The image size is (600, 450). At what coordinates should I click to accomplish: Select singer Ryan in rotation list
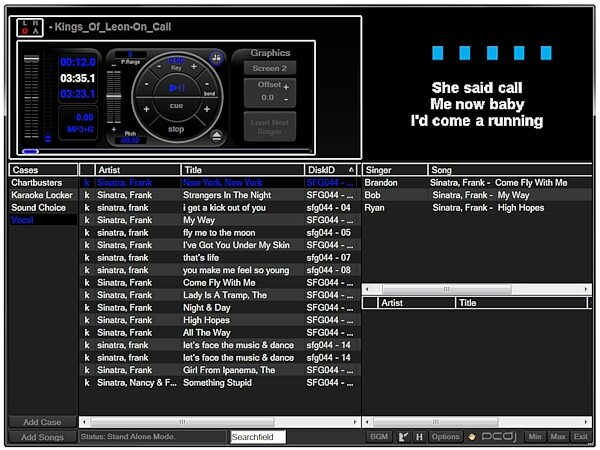[x=477, y=208]
